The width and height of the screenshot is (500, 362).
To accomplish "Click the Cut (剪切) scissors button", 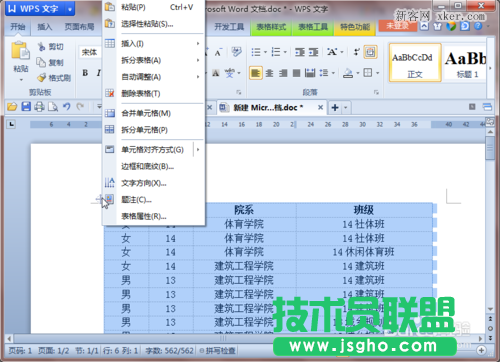I will (50, 47).
